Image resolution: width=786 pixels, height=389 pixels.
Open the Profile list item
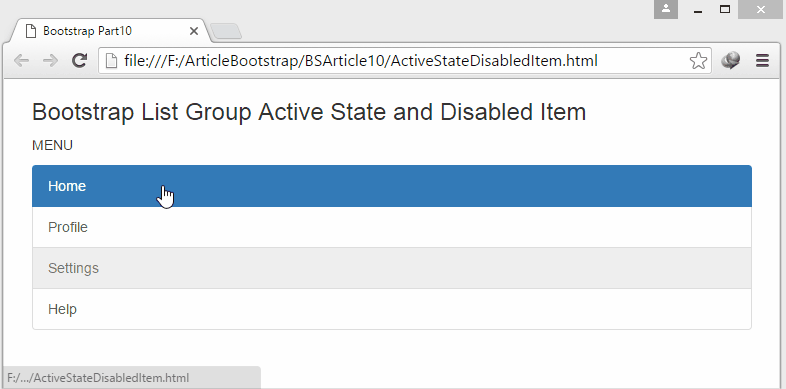(x=392, y=227)
